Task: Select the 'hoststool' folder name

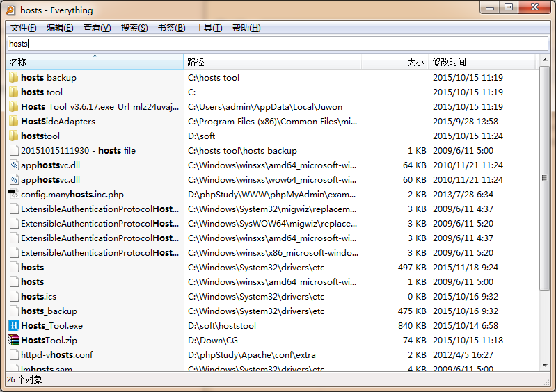Action: (40, 136)
